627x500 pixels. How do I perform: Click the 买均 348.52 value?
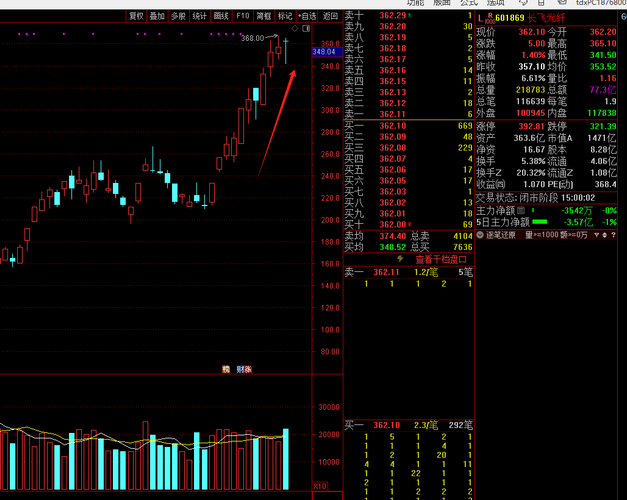point(393,247)
